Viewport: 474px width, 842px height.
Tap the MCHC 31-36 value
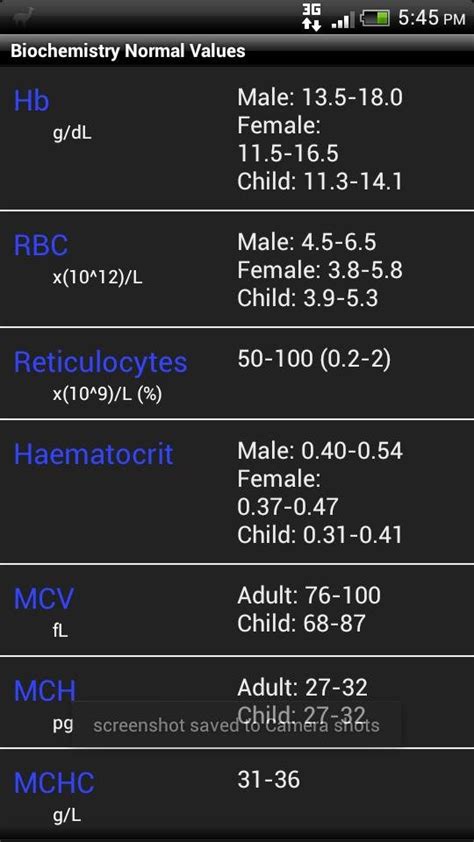click(268, 780)
